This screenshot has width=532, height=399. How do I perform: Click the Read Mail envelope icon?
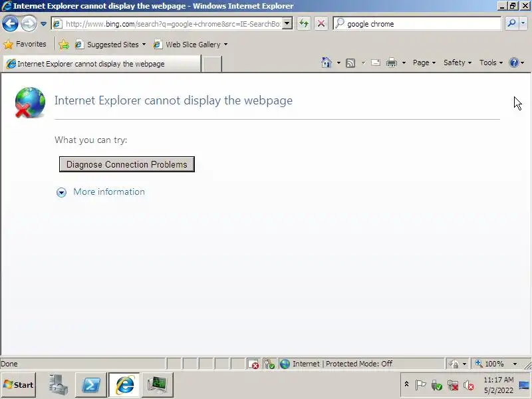click(x=376, y=63)
